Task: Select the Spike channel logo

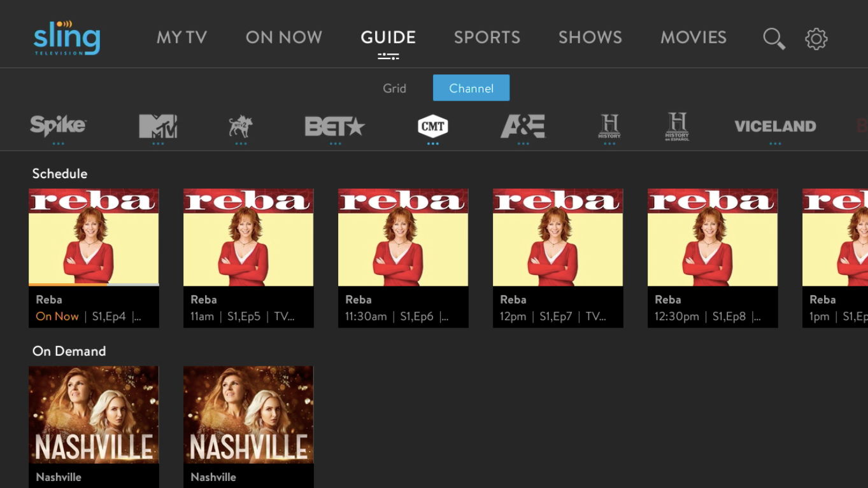Action: coord(57,126)
